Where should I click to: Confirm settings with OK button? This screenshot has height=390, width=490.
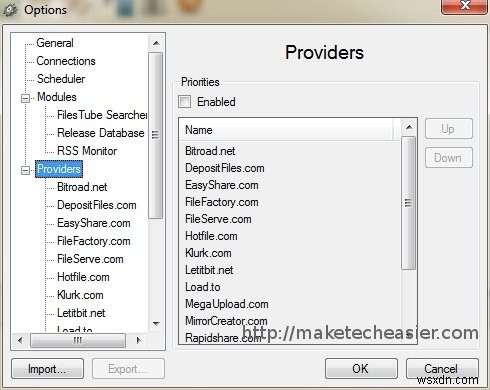(x=361, y=369)
